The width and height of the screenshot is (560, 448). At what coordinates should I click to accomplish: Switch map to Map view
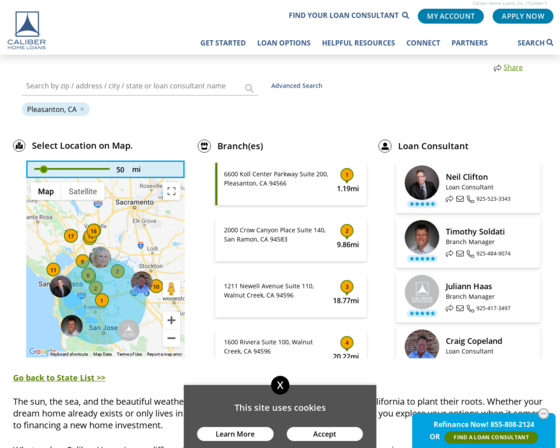point(46,191)
